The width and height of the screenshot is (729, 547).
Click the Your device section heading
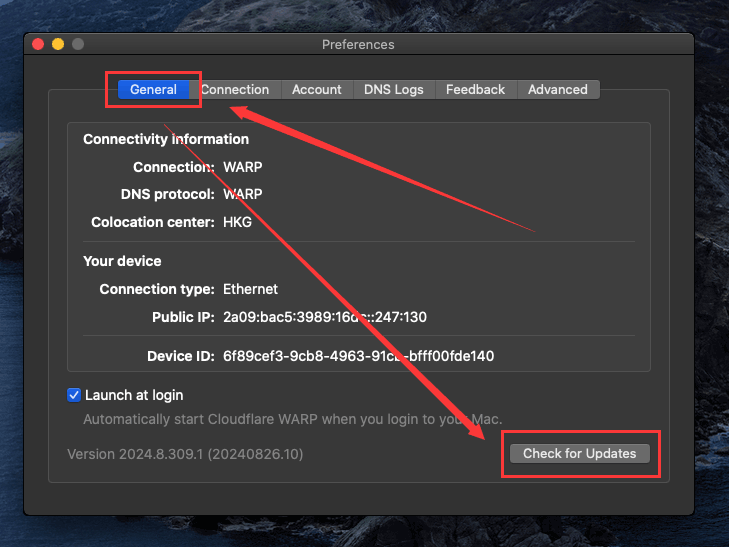(x=122, y=261)
